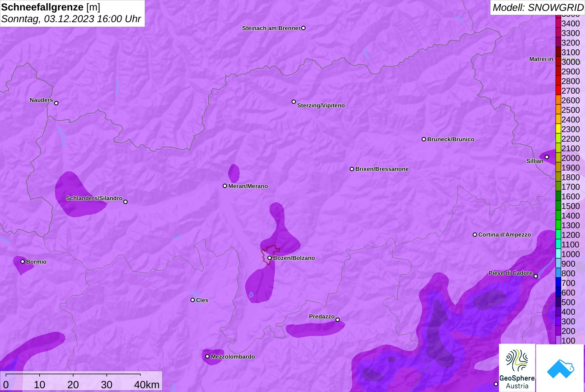Click the 3300 magenta legend swatch
This screenshot has width=585, height=392.
click(x=558, y=33)
